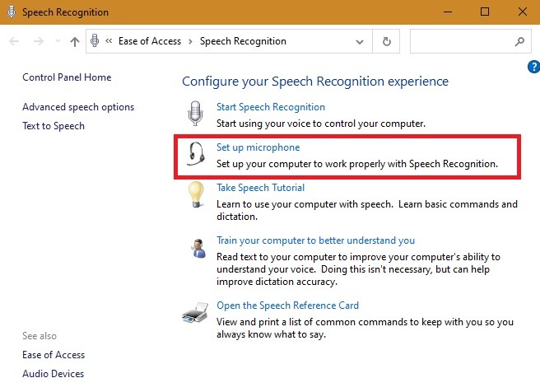Open the recent locations dropdown arrow
The width and height of the screenshot is (540, 392).
[58, 41]
